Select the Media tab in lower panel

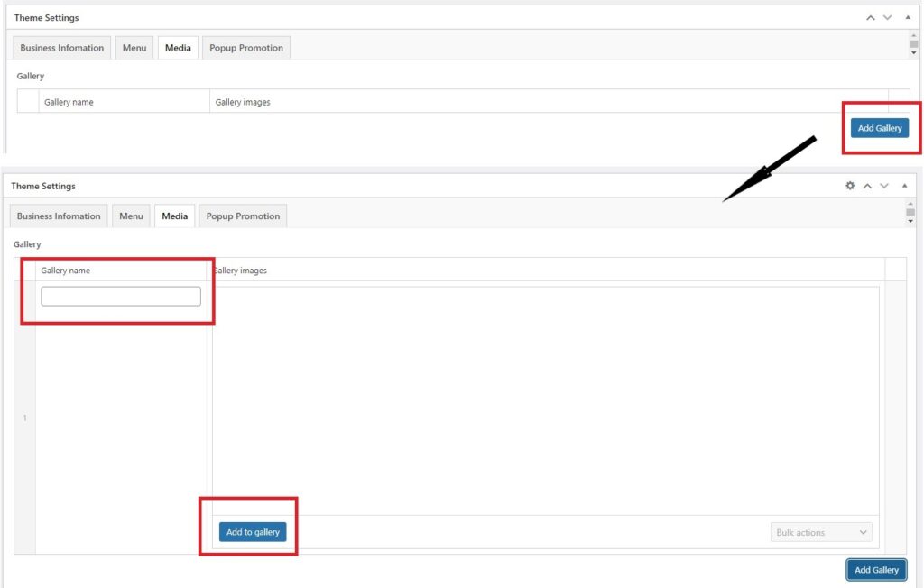175,216
